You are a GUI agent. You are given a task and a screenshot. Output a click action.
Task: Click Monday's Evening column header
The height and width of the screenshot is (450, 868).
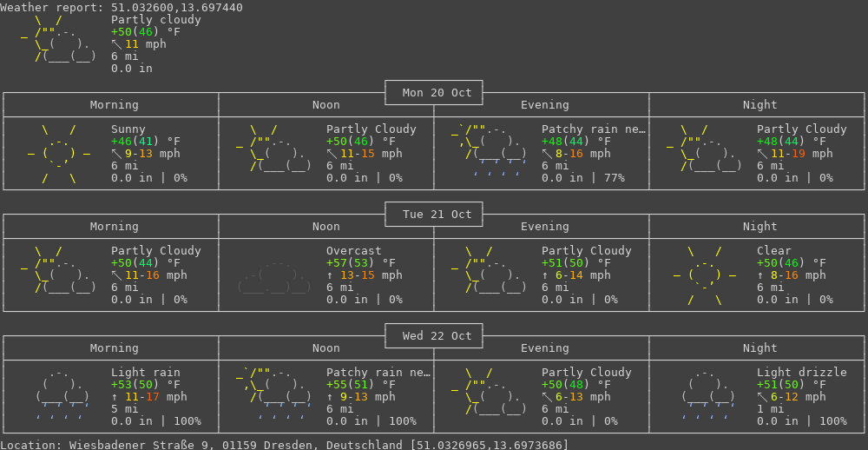coord(544,105)
